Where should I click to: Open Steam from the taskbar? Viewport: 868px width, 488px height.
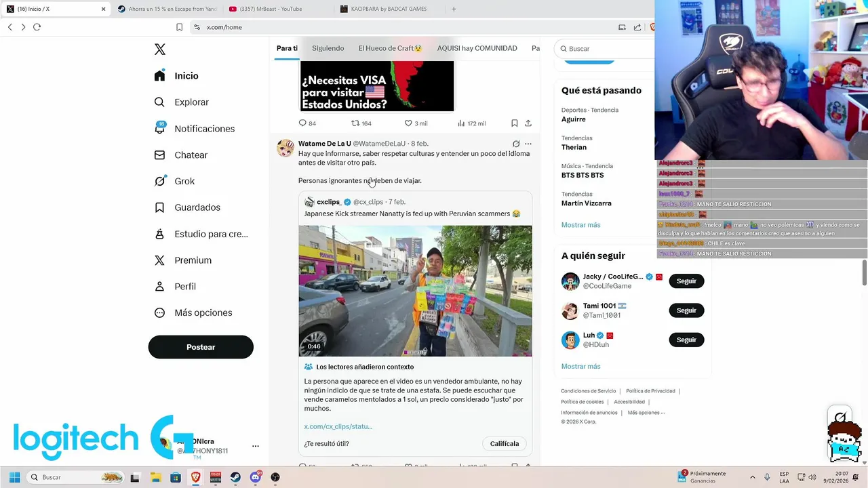pyautogui.click(x=235, y=477)
